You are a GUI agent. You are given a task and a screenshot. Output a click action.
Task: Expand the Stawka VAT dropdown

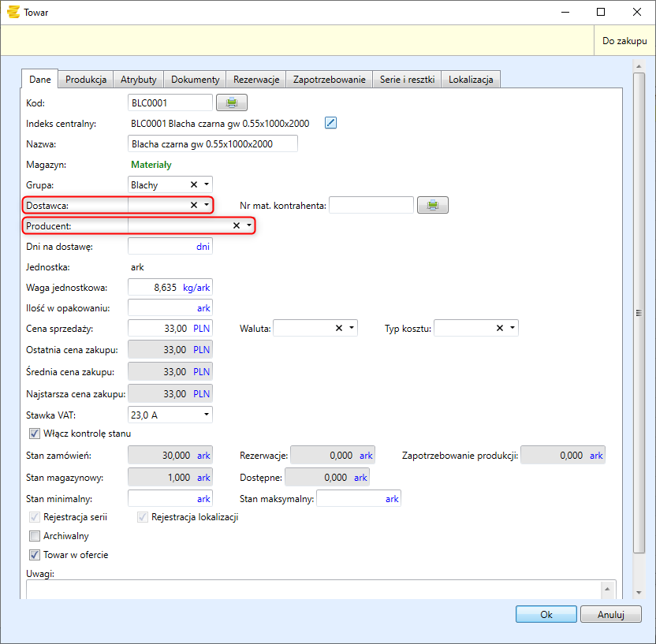[207, 414]
